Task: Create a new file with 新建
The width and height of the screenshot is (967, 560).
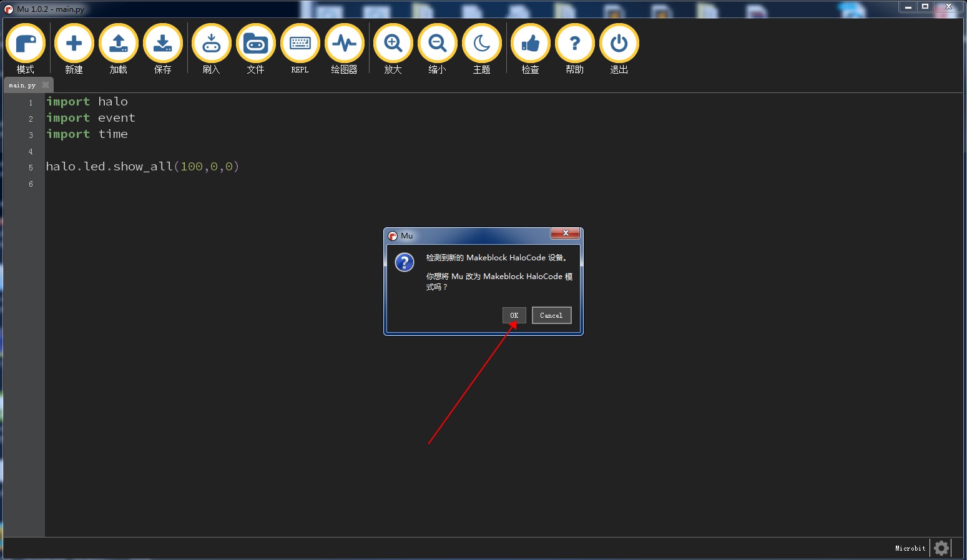Action: point(74,49)
